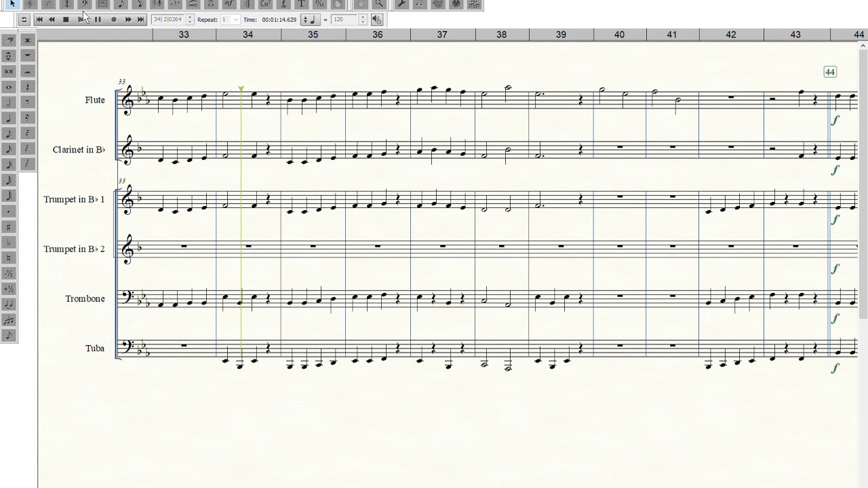Click the Trumpet in B♭ 2 staff name
Screen dimensions: 868x488
(x=75, y=249)
